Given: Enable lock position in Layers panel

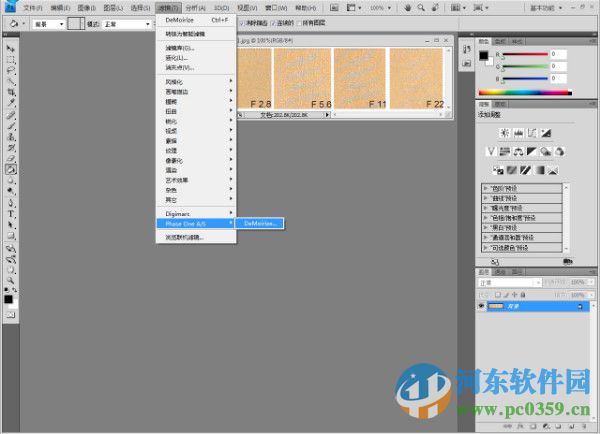Looking at the screenshot, I should point(515,295).
